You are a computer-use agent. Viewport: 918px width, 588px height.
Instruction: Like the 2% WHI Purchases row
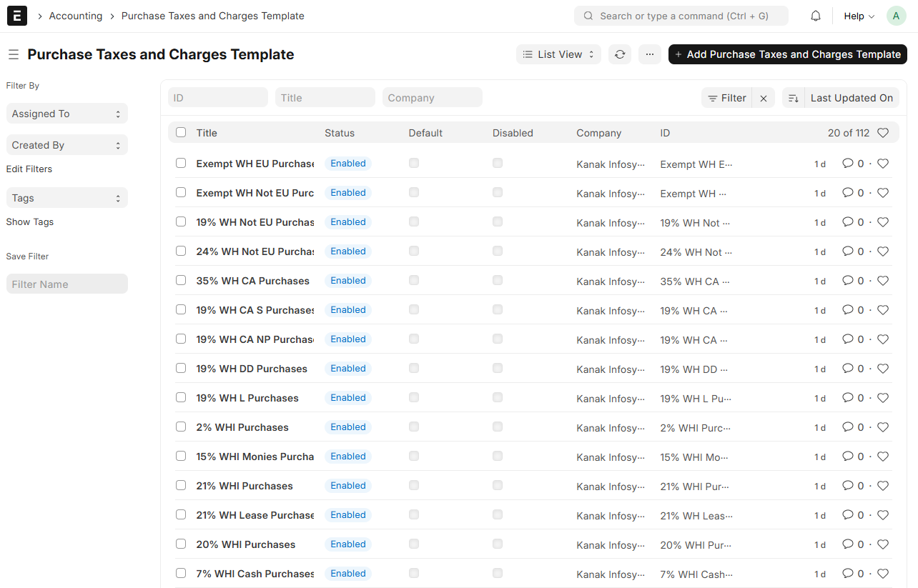[883, 427]
